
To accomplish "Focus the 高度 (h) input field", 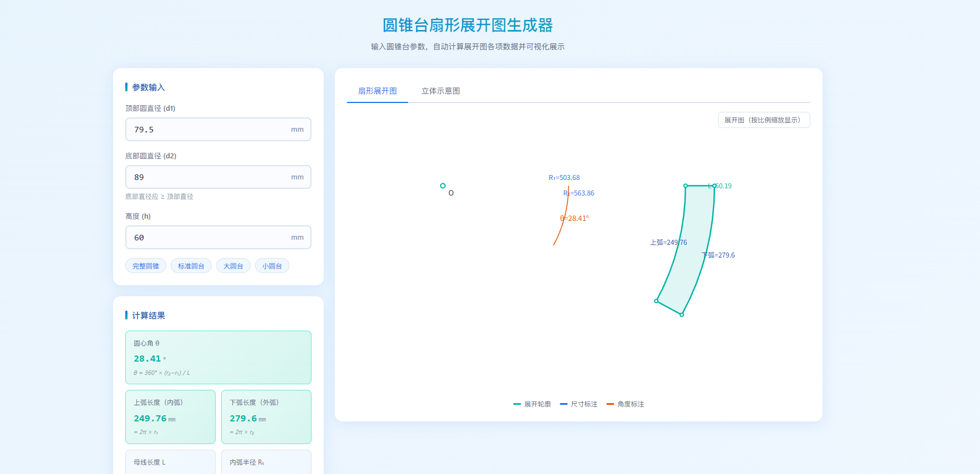I will click(218, 238).
